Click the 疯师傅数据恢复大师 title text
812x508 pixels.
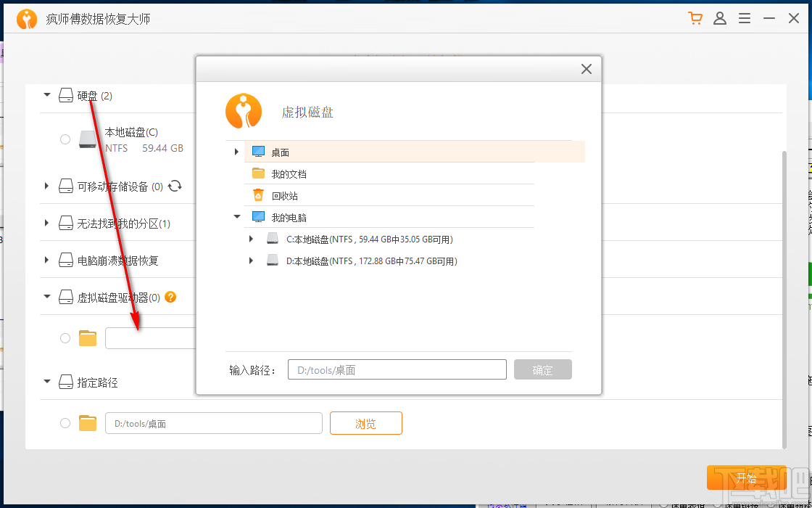pyautogui.click(x=97, y=20)
